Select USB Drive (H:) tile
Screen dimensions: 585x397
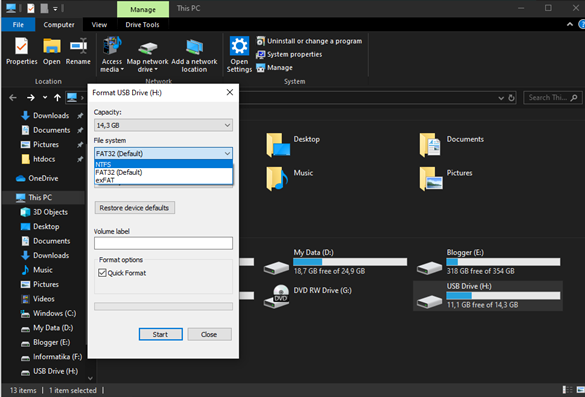click(488, 296)
